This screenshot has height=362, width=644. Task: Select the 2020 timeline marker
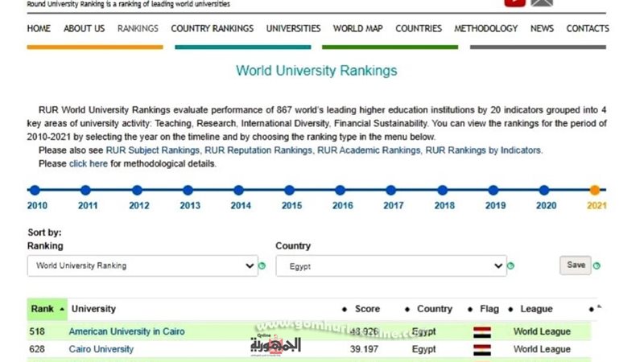coord(544,190)
